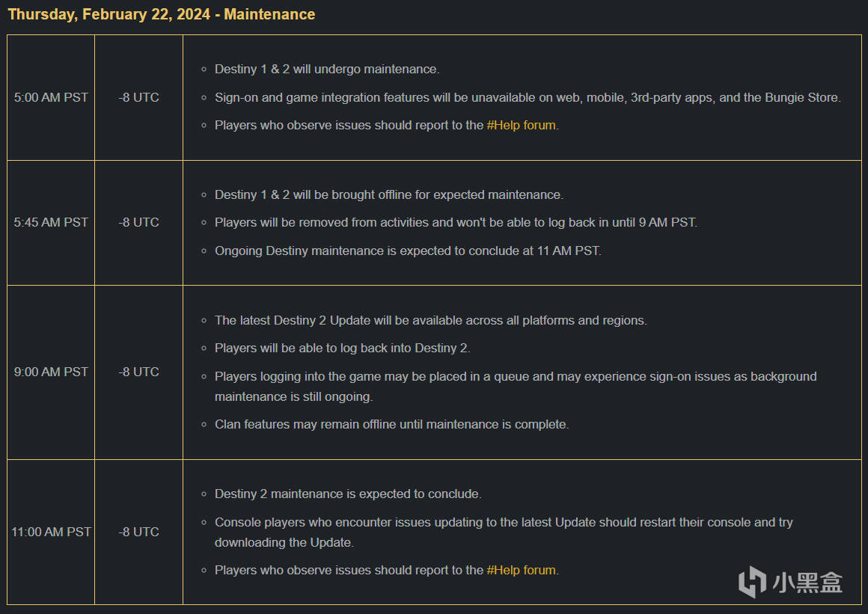
Task: Click the 'Destiny 1 & 2 will undergo maintenance' line
Action: point(326,69)
